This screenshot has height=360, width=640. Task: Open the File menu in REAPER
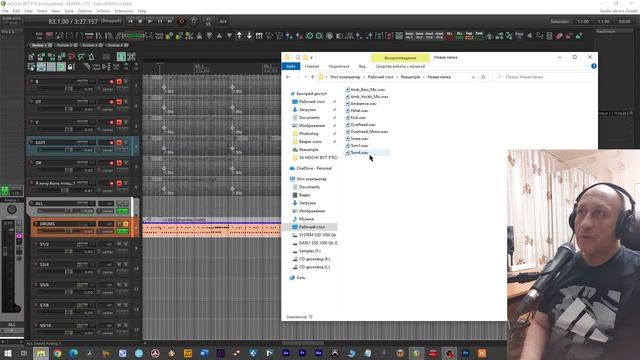pos(5,11)
